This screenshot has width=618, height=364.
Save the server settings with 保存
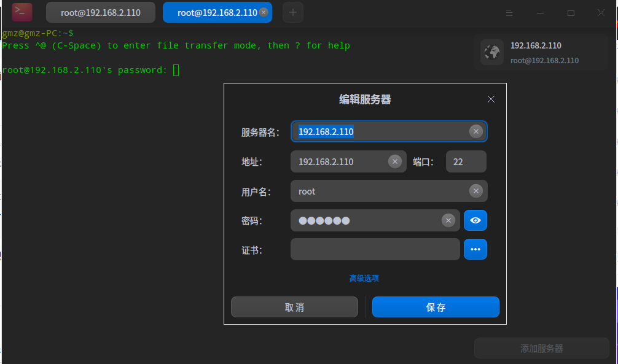[x=436, y=307]
